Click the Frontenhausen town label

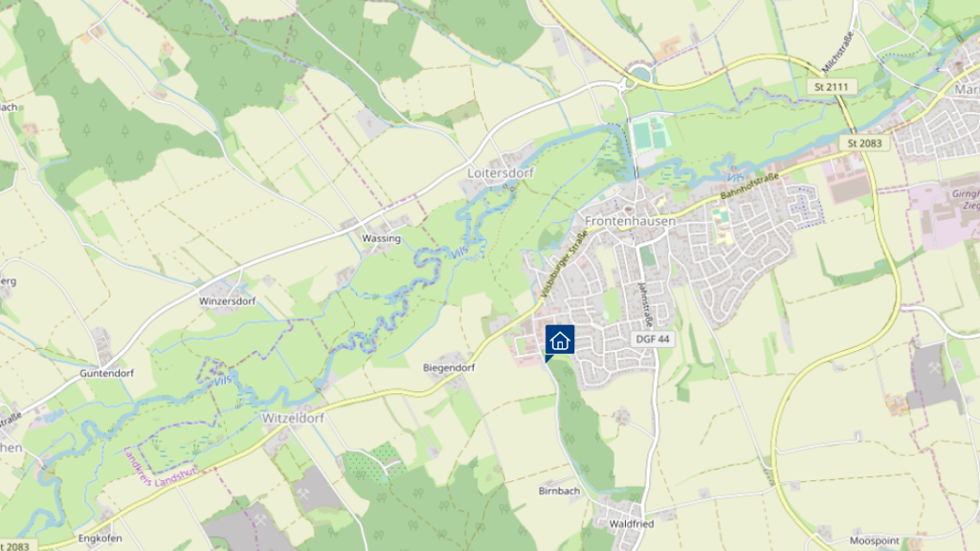[x=630, y=221]
